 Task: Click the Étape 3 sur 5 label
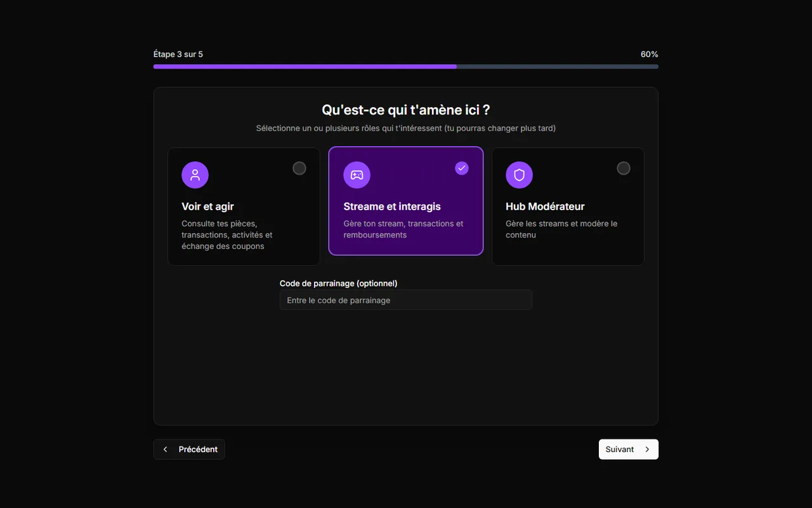pos(178,54)
